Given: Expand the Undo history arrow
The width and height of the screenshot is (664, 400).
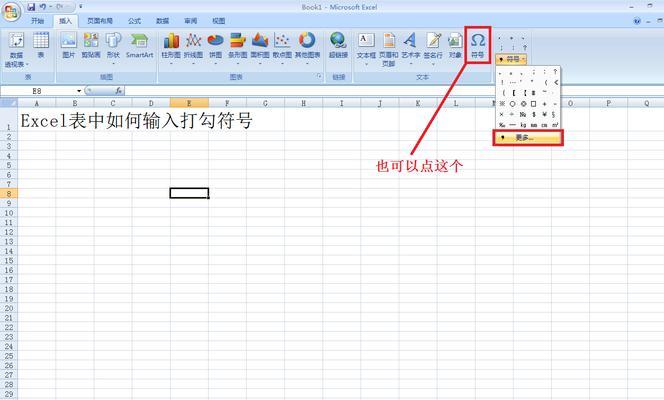Looking at the screenshot, I should [x=50, y=7].
